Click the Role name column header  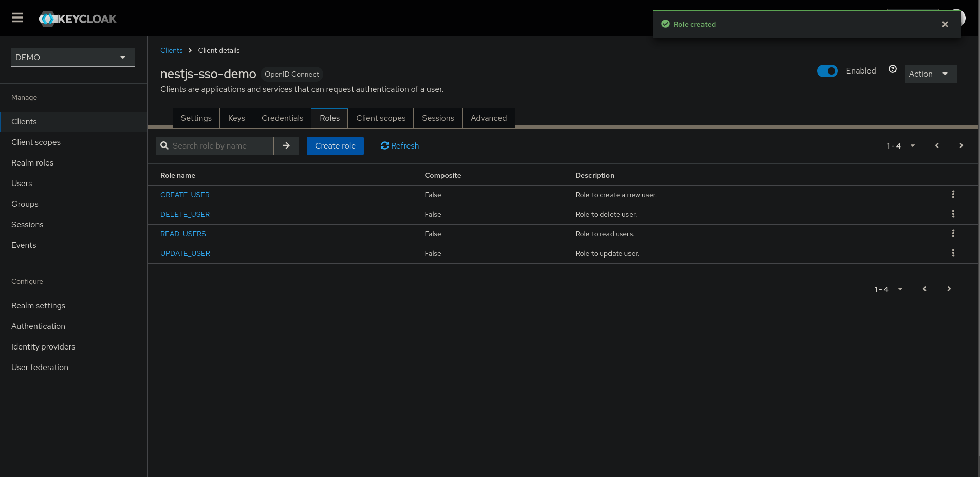click(x=178, y=175)
